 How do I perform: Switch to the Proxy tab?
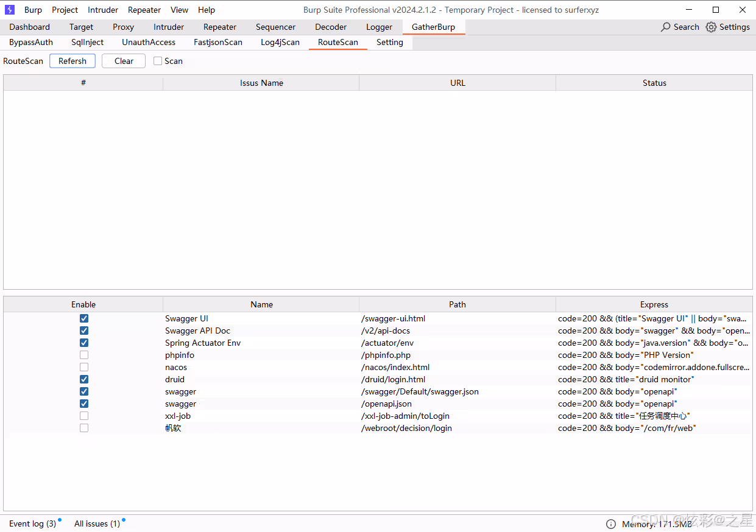(123, 27)
